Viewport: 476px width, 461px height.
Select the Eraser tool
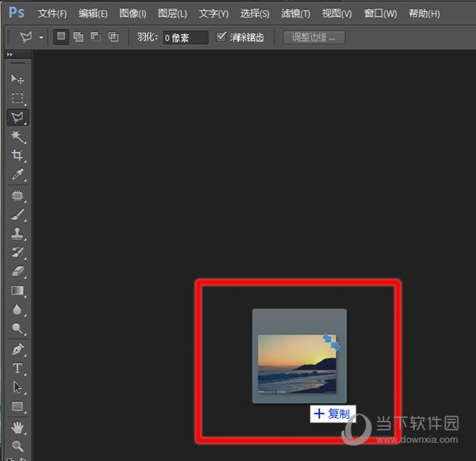[17, 271]
